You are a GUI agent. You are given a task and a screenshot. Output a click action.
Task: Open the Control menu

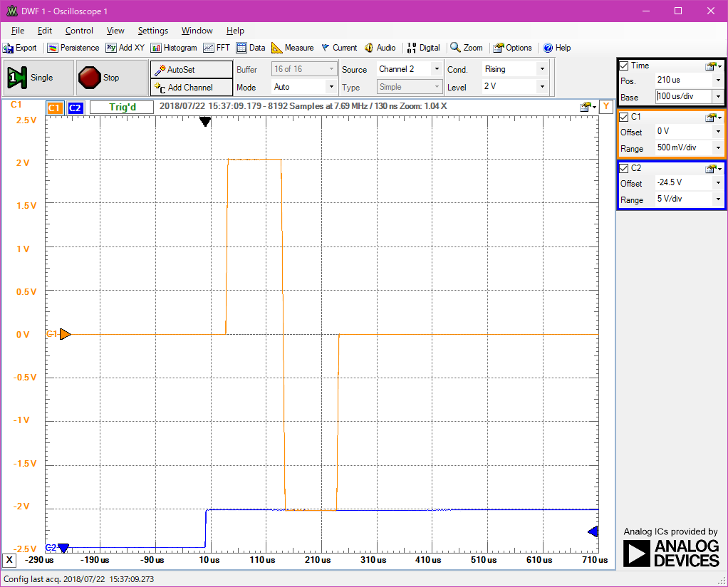79,31
